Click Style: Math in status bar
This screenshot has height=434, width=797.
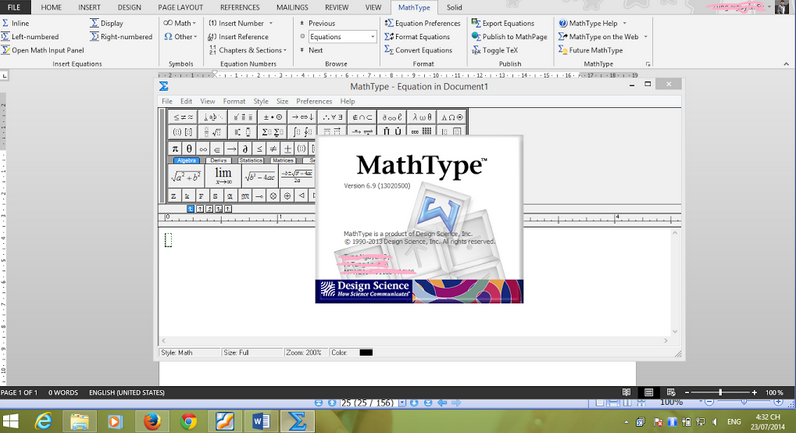click(189, 352)
